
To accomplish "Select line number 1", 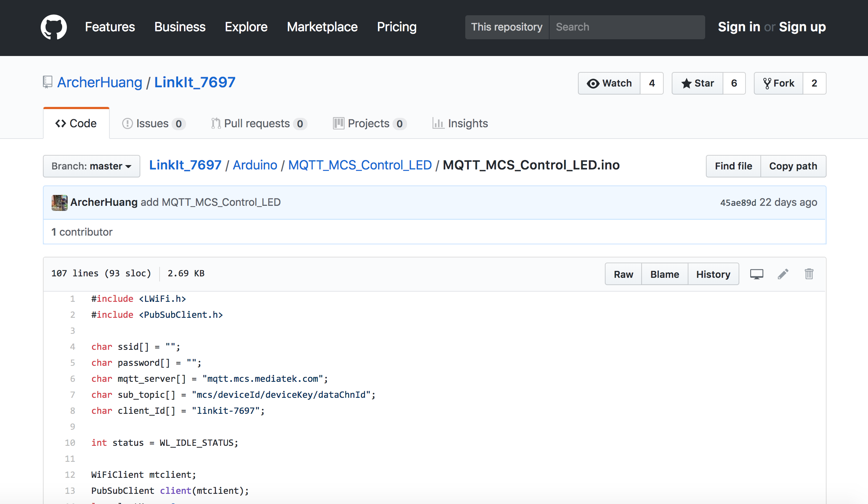I will (x=73, y=299).
